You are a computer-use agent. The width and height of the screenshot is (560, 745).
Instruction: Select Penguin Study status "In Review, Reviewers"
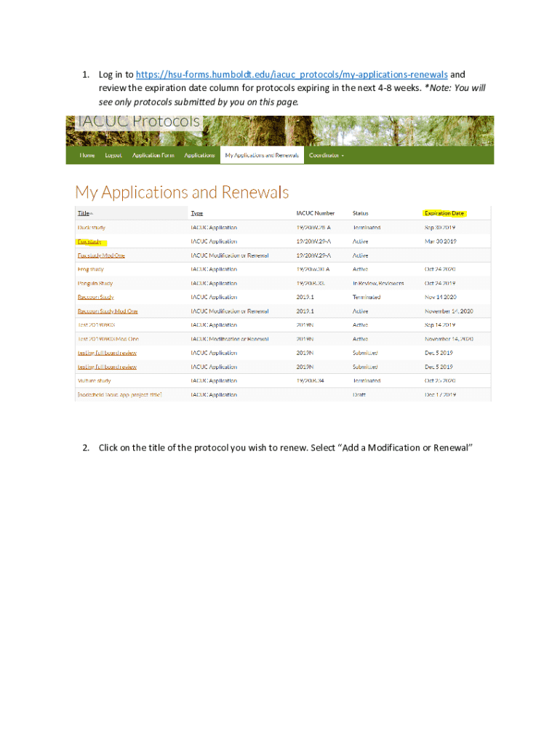pyautogui.click(x=378, y=283)
